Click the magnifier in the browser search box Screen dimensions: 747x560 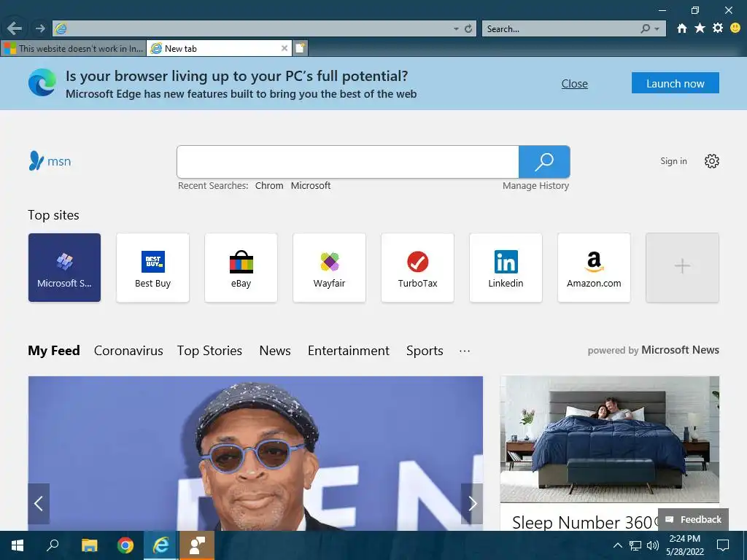coord(645,29)
